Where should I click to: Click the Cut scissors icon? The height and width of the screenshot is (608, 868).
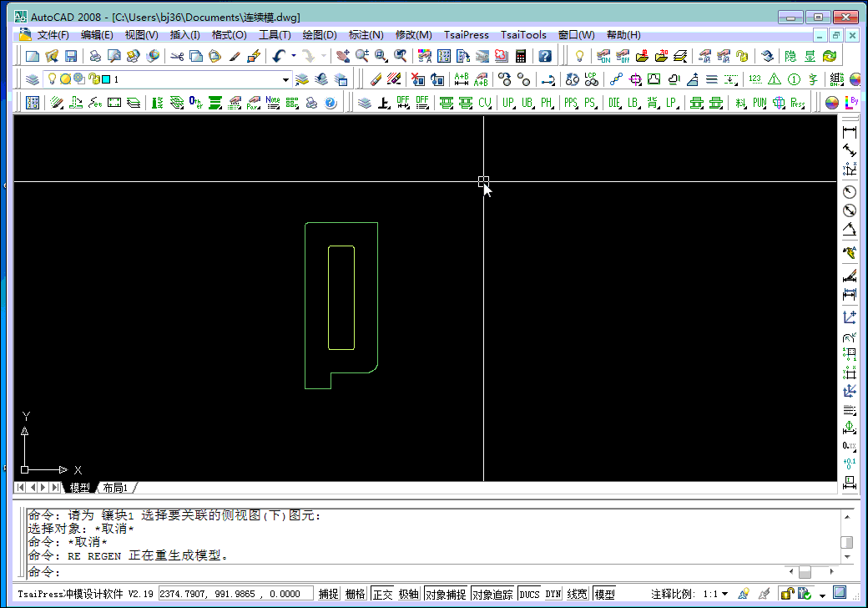(x=176, y=56)
